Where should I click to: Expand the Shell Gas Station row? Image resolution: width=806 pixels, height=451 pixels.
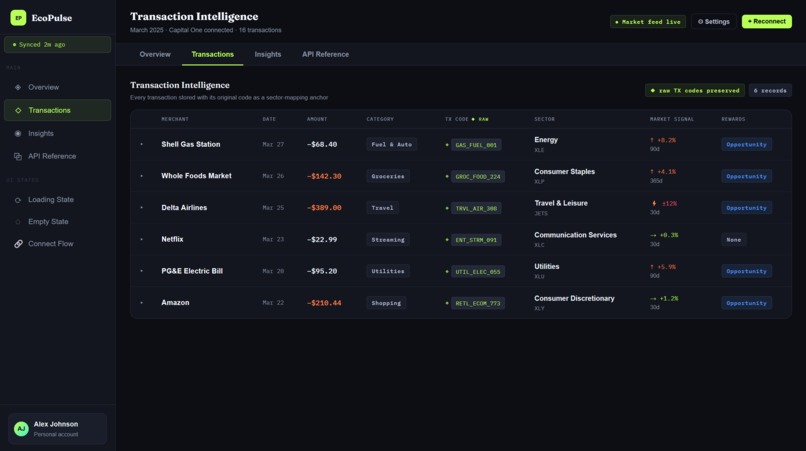(142, 145)
